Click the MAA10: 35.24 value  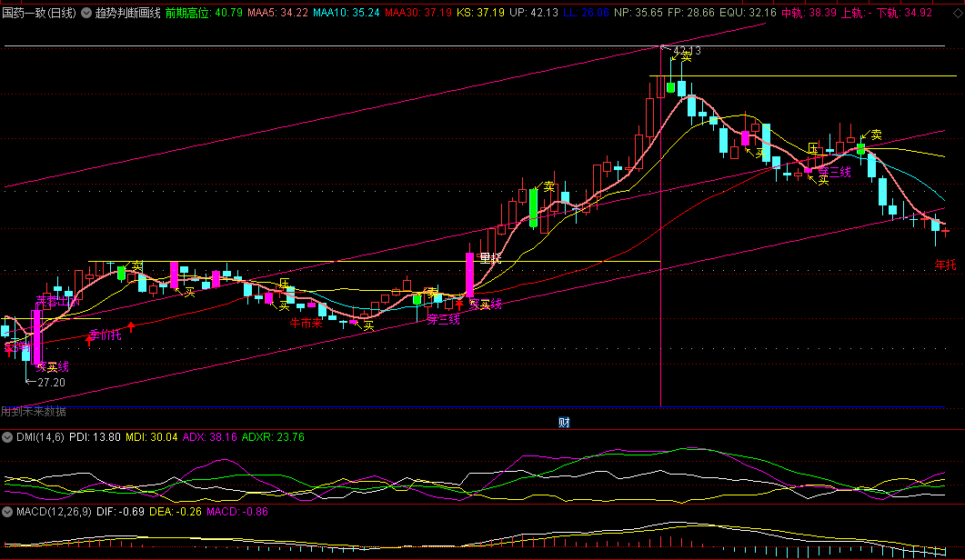coord(346,13)
